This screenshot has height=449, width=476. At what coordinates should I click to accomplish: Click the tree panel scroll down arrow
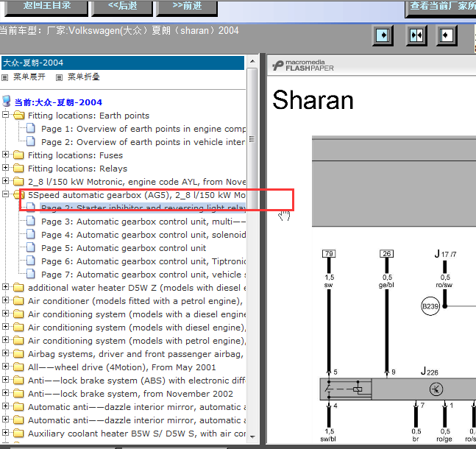[x=252, y=436]
